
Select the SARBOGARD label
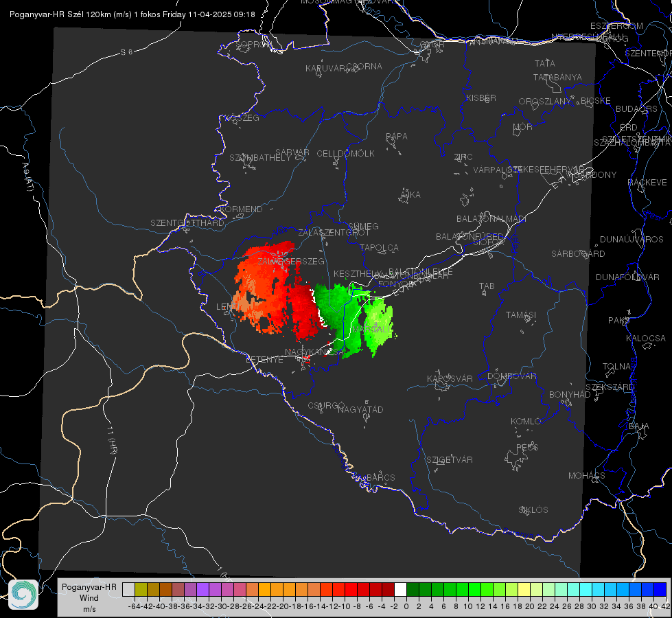coord(578,254)
